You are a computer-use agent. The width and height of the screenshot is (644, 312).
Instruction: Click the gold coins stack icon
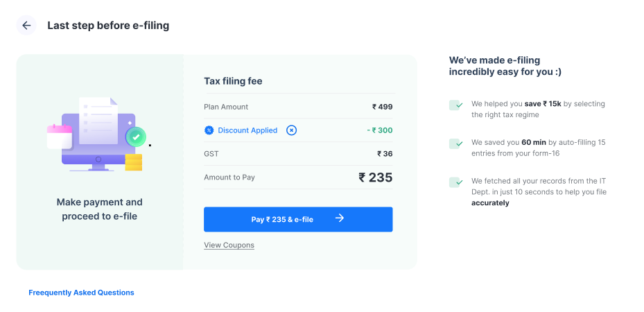click(x=134, y=162)
